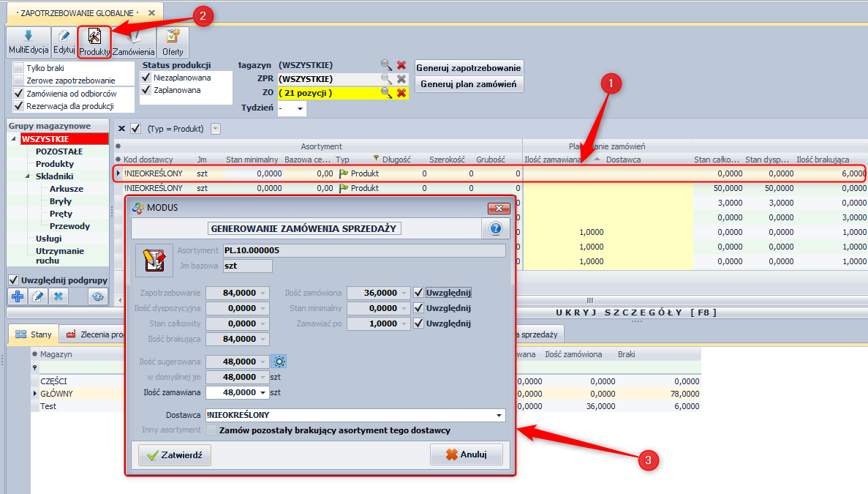Open the Ilość zamawiana dropdown arrow
868x494 pixels.
coord(262,392)
